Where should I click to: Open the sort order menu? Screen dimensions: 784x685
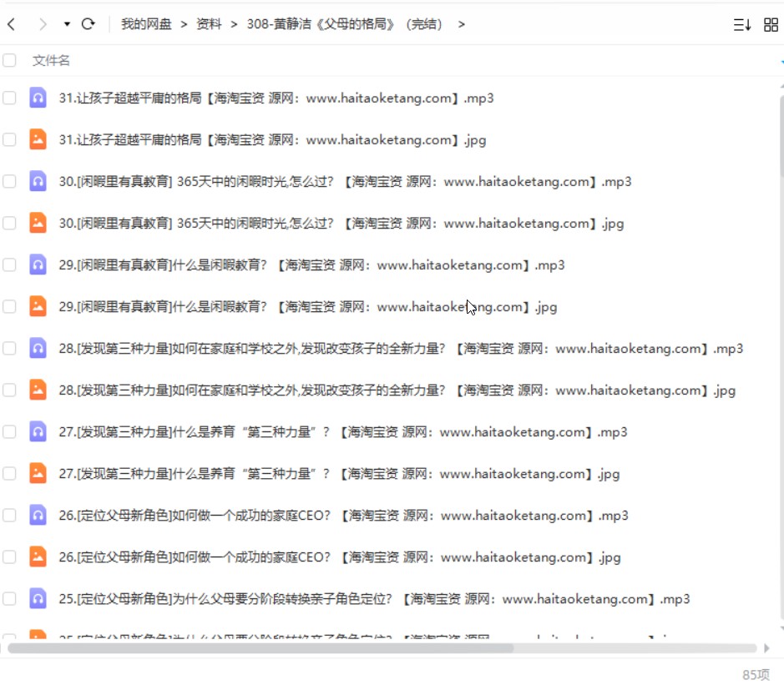point(742,24)
